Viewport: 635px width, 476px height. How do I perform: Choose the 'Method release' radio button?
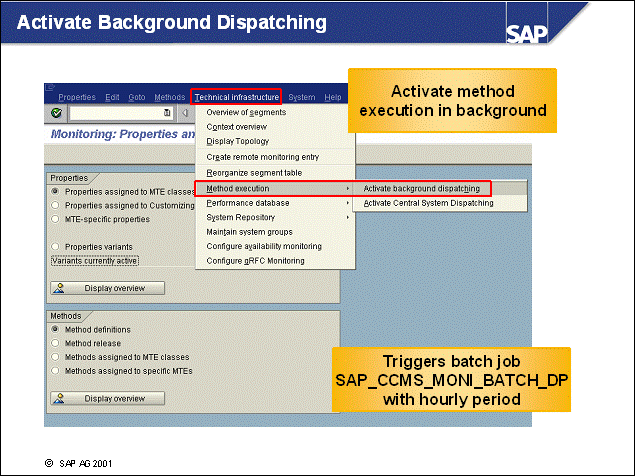coord(55,343)
